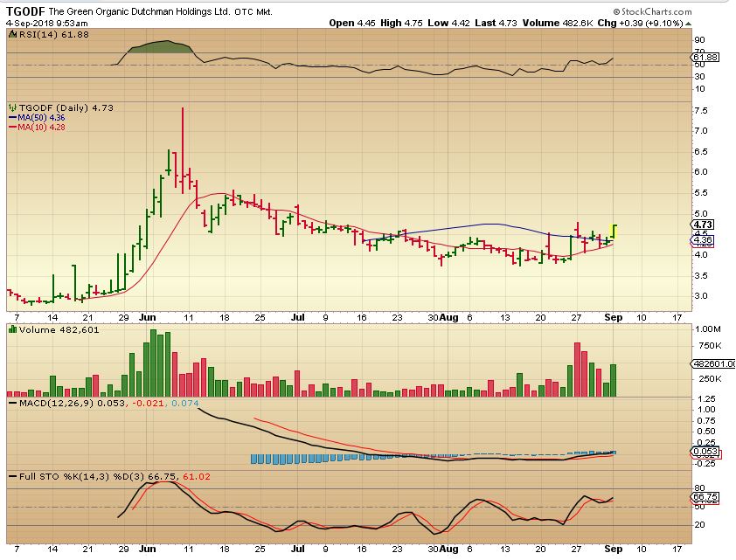Click the TGODF (Daily) 4.73 chart label
Screen dimensions: 736x560
tap(66, 107)
